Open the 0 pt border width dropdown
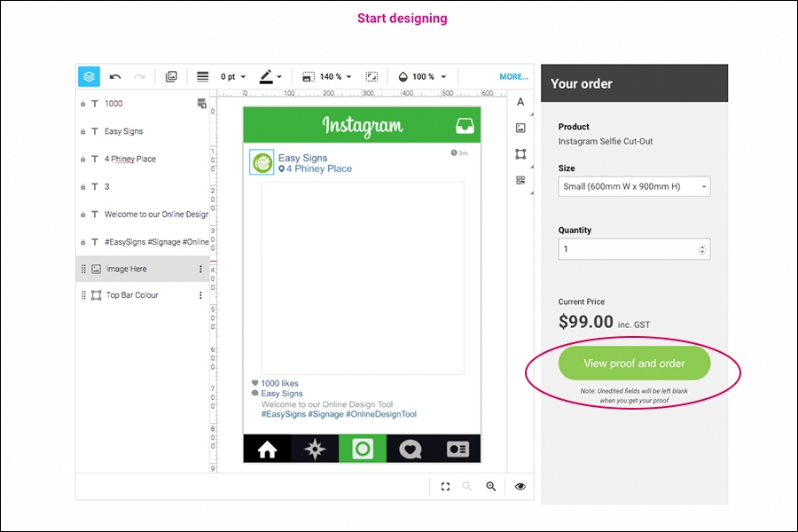 [x=233, y=77]
